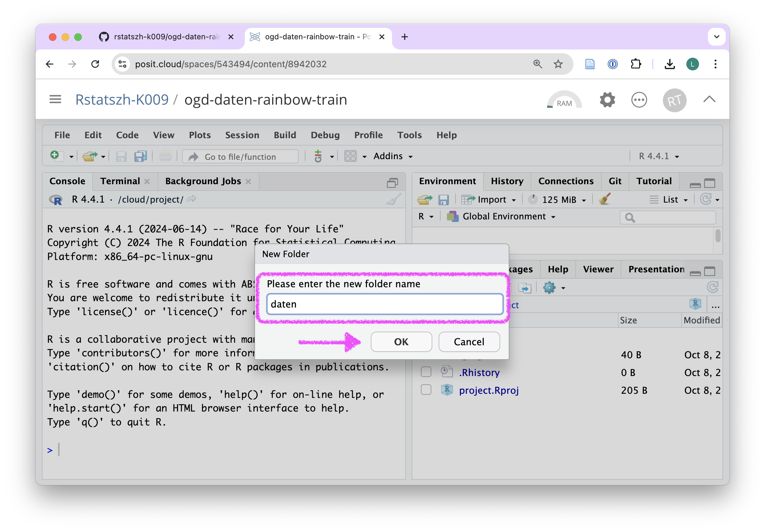Screen dimensions: 765x532
Task: Switch to the Presentation tab
Action: (657, 269)
